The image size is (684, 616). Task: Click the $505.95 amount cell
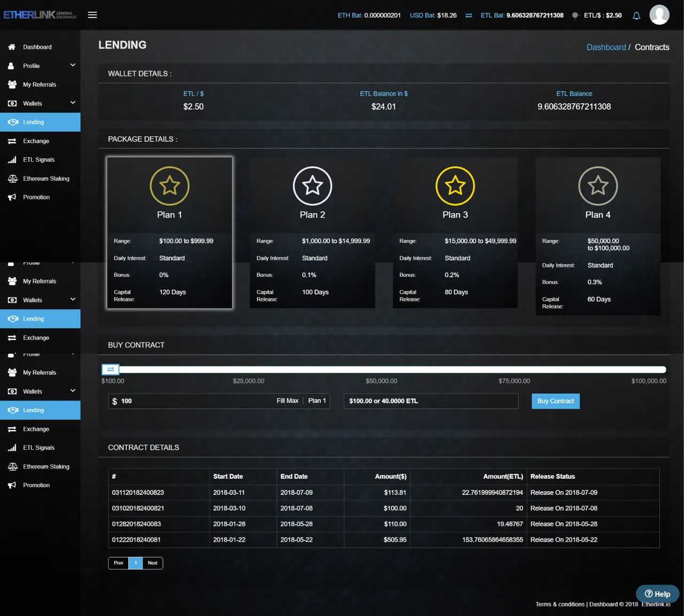pos(395,540)
